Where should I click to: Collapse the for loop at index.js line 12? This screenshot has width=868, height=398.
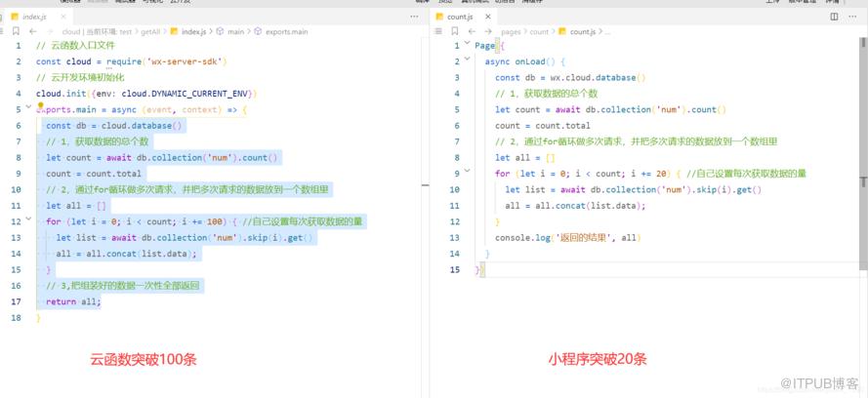click(28, 219)
